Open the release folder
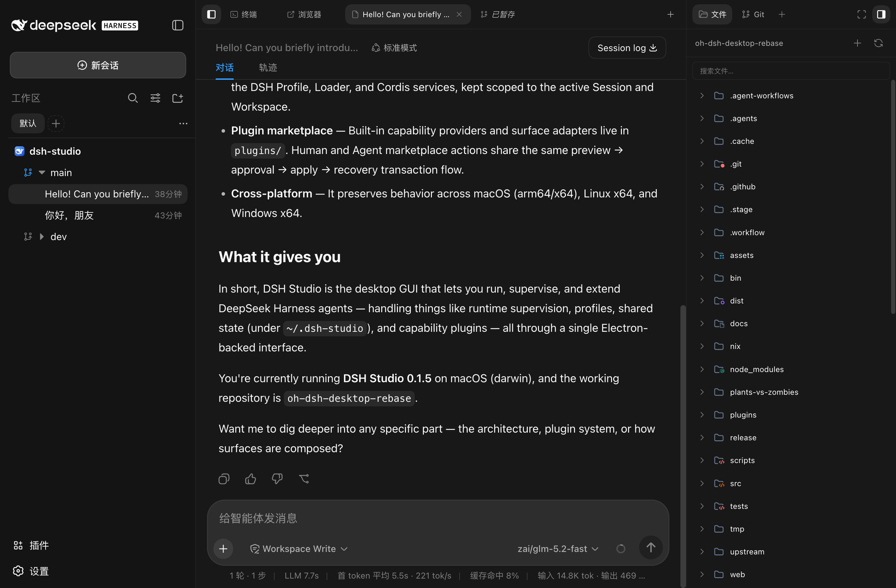896x588 pixels. [x=743, y=438]
